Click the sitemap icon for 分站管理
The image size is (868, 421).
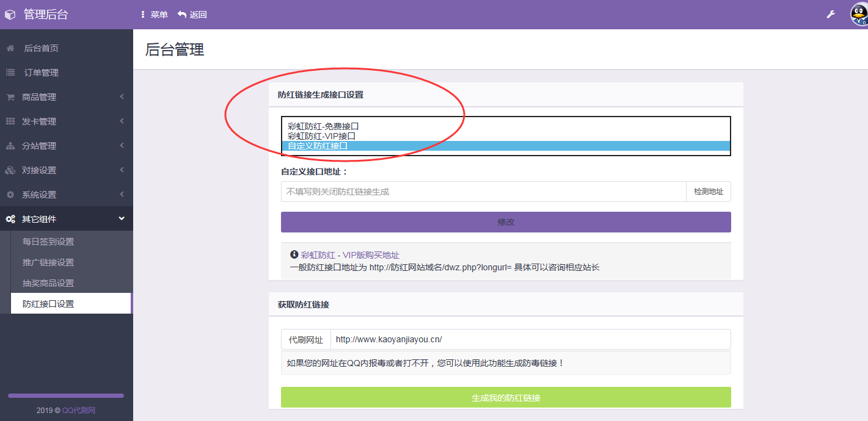[10, 146]
